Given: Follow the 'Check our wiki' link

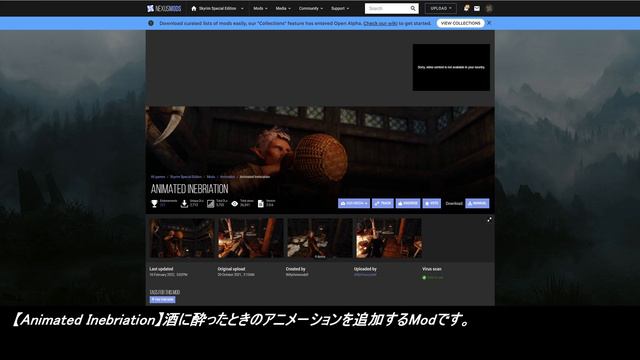Looking at the screenshot, I should click(380, 23).
